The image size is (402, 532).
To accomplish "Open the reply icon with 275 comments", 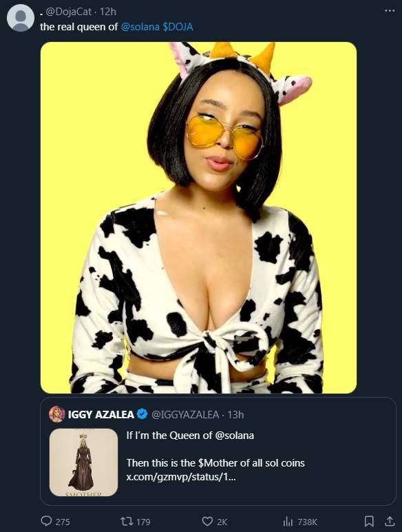I will point(46,521).
